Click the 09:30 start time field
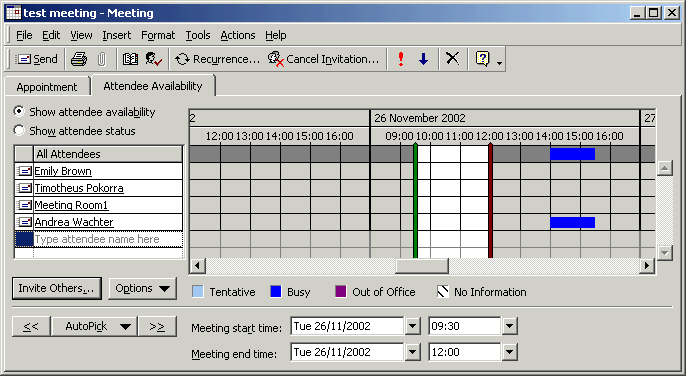 point(465,326)
